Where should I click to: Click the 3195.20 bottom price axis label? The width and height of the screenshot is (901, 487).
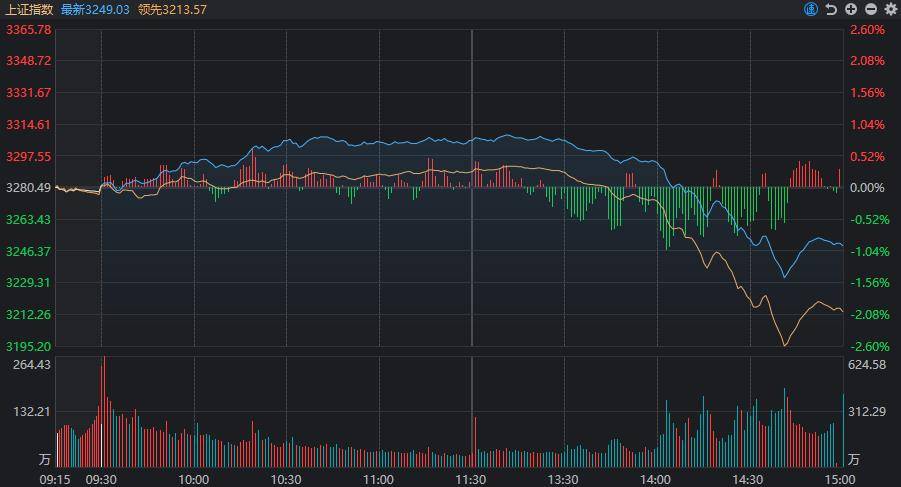tap(28, 346)
